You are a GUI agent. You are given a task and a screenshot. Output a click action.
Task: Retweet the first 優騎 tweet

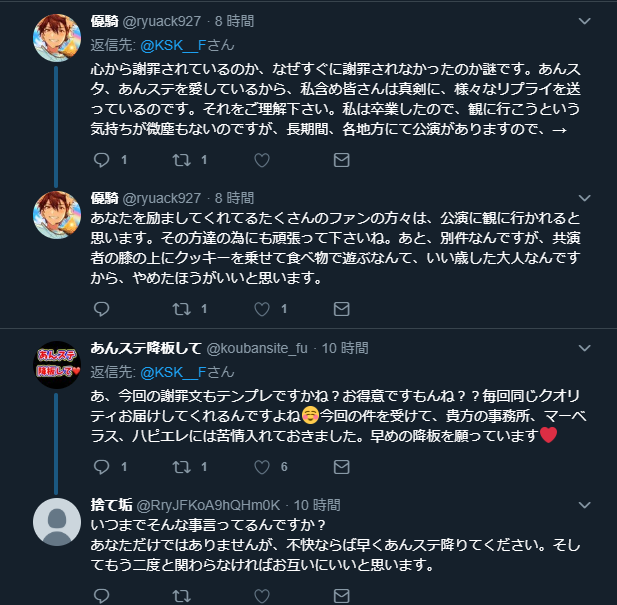point(182,159)
